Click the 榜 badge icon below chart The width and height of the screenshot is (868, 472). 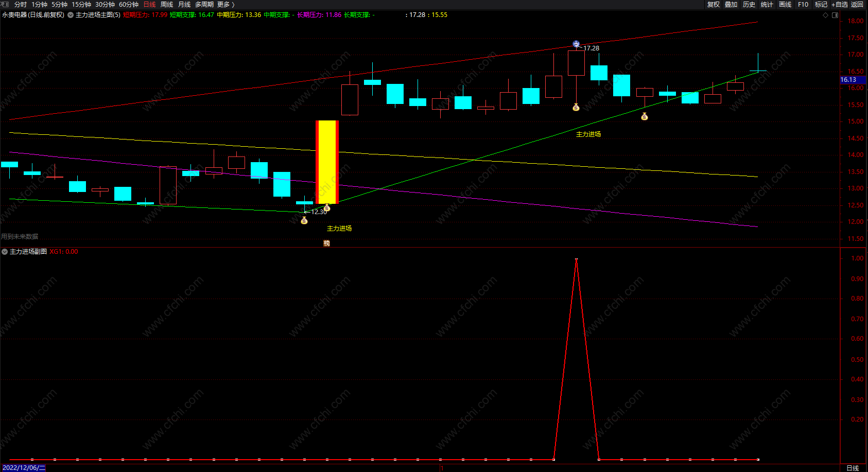(x=326, y=243)
